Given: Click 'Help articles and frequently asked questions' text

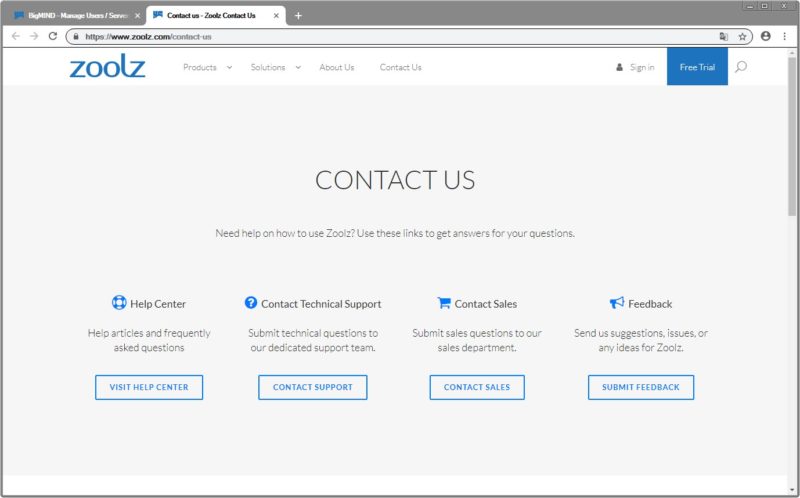Looking at the screenshot, I should (x=149, y=340).
